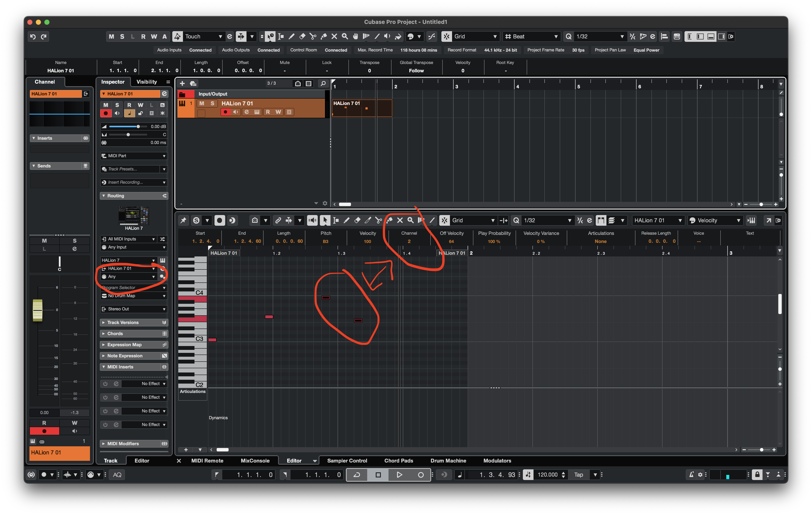The height and width of the screenshot is (515, 812).
Task: Open the Chord Pads tab
Action: pyautogui.click(x=398, y=461)
